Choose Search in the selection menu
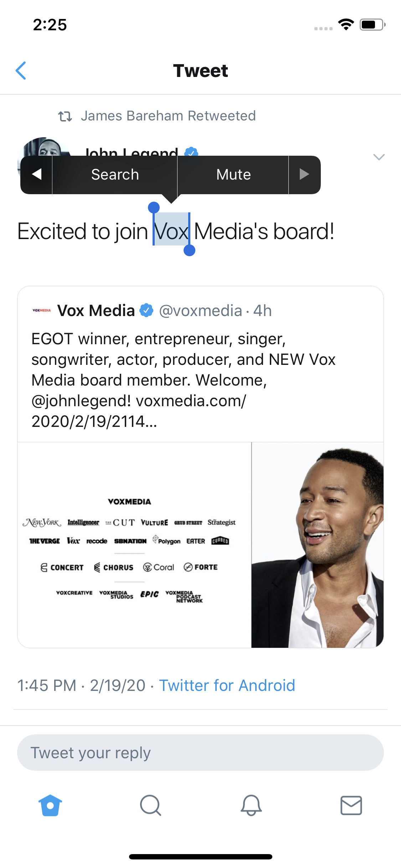The image size is (401, 868). pos(115,175)
